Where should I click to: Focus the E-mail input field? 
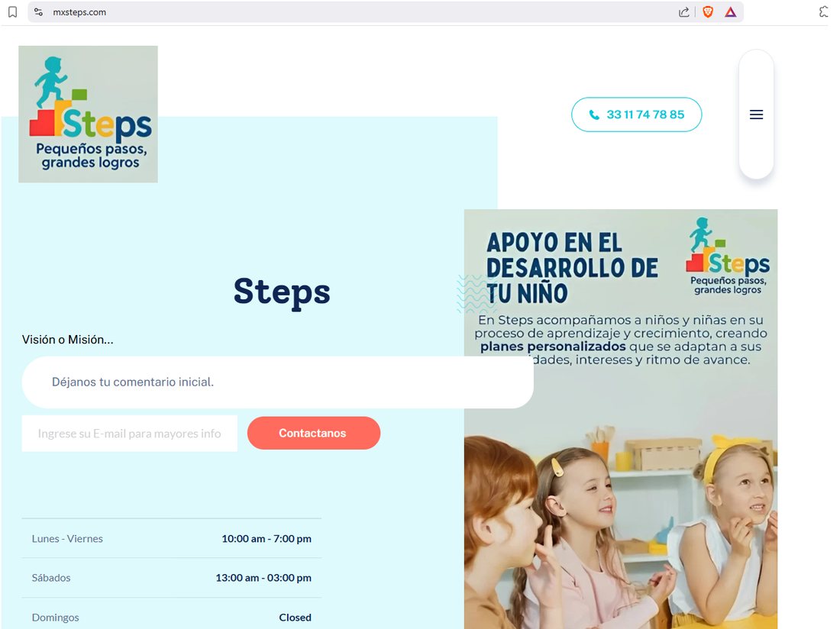tap(130, 434)
